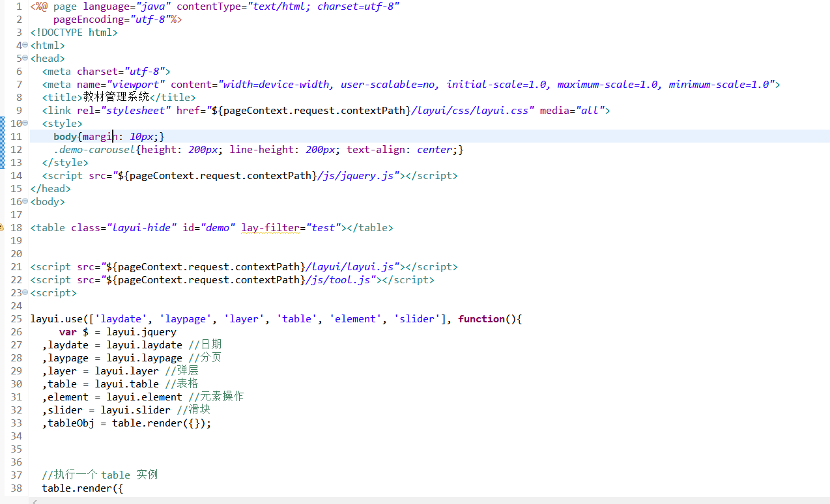Click the maximum-scale=1.0 text in viewport content
The height and width of the screenshot is (504, 830).
609,84
